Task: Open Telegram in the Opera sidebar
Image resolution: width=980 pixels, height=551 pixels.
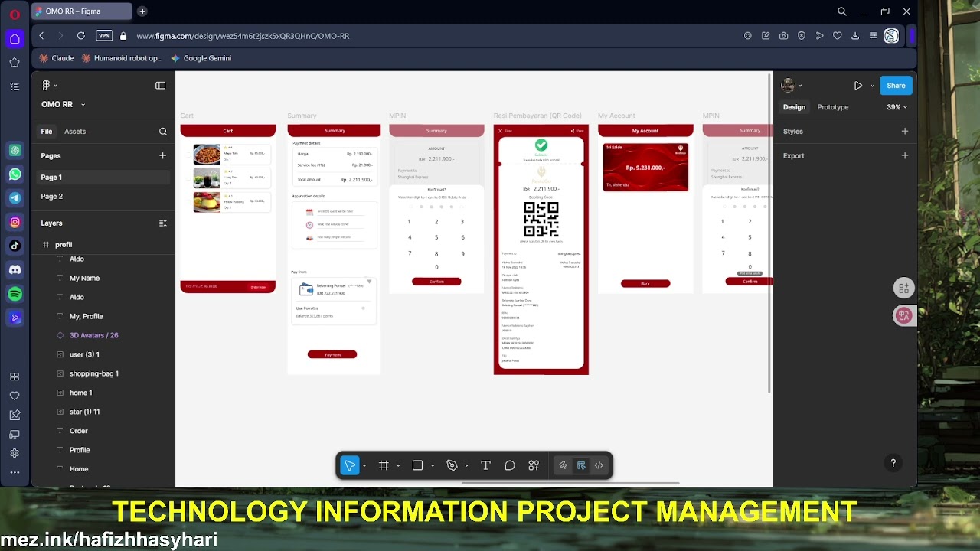Action: pyautogui.click(x=15, y=198)
